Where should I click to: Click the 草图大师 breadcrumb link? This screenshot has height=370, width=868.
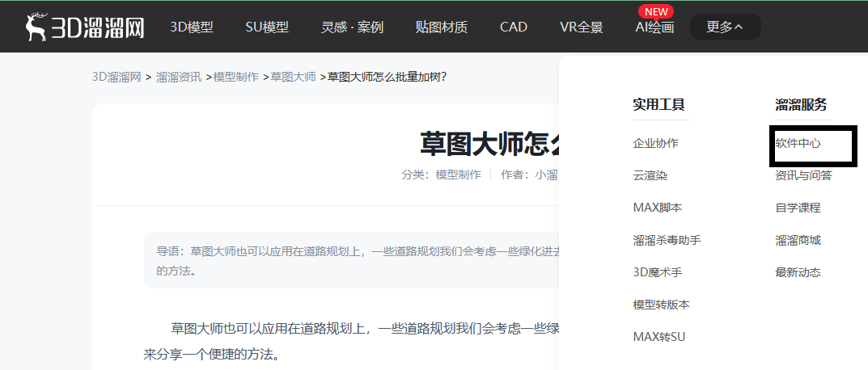pos(293,77)
